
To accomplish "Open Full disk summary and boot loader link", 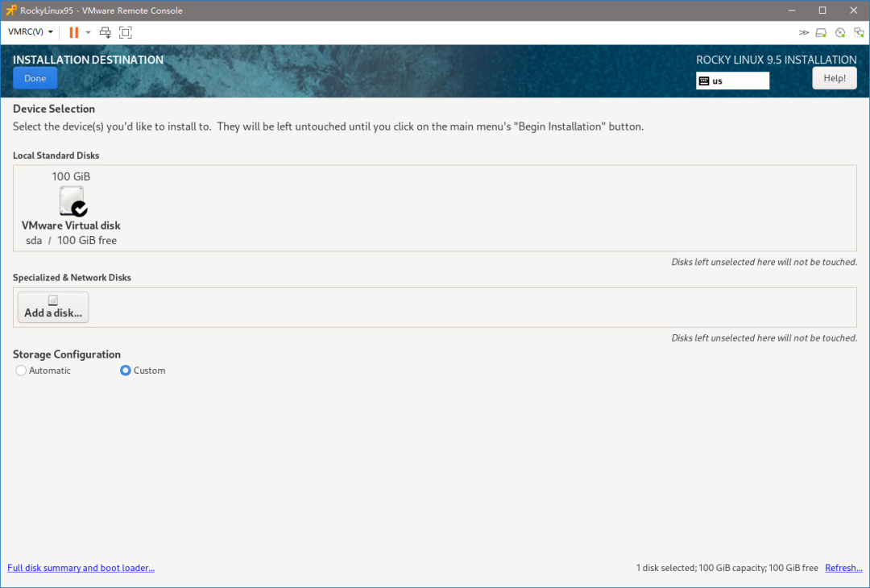I will tap(81, 568).
